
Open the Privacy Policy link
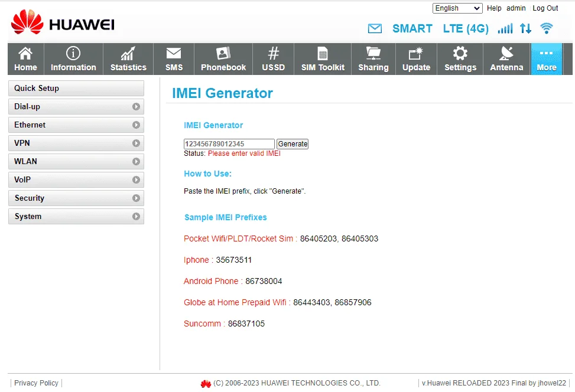click(x=36, y=383)
